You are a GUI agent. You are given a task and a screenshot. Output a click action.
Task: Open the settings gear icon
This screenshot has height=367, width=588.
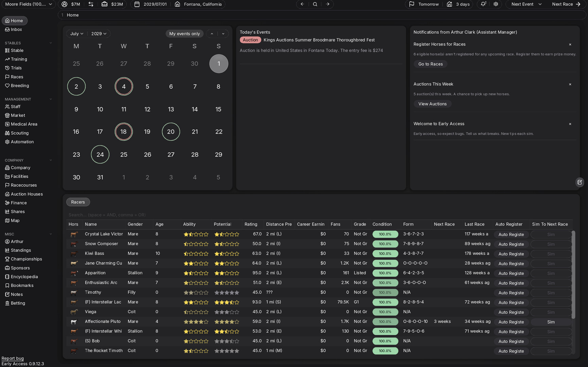(496, 4)
